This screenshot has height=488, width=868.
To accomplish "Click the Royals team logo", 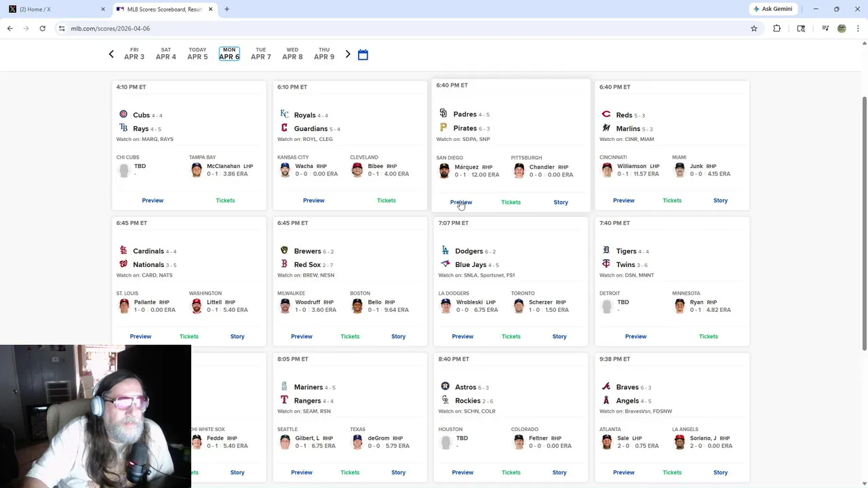I will pos(284,115).
